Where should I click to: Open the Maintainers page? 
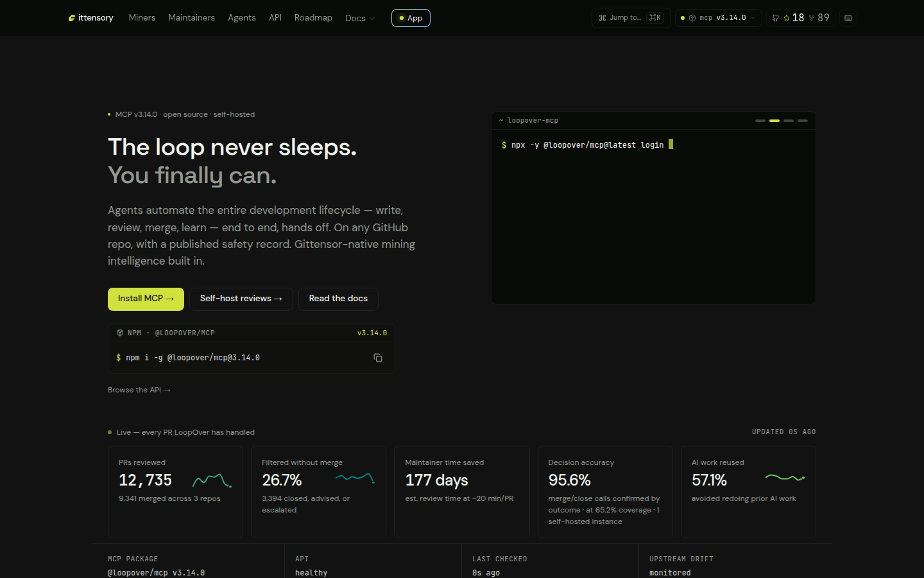pos(191,18)
